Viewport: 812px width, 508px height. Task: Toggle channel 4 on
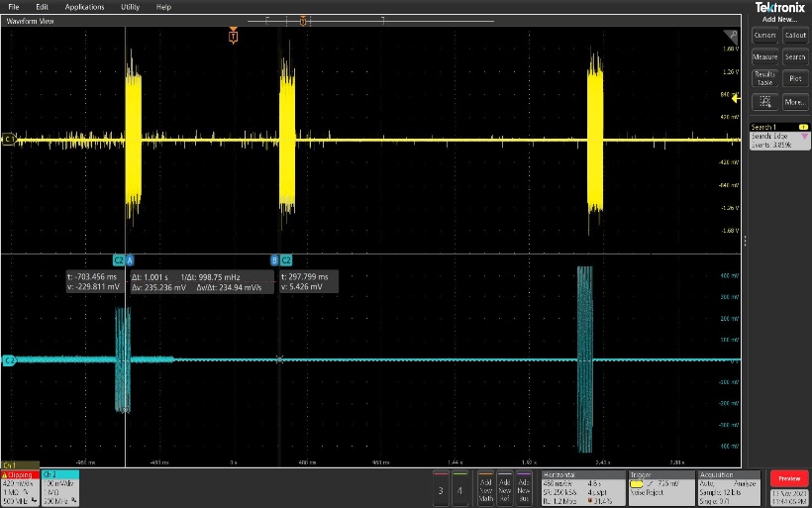[460, 488]
